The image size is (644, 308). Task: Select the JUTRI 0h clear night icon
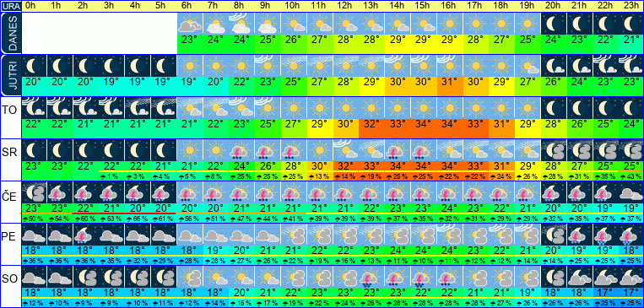point(34,66)
